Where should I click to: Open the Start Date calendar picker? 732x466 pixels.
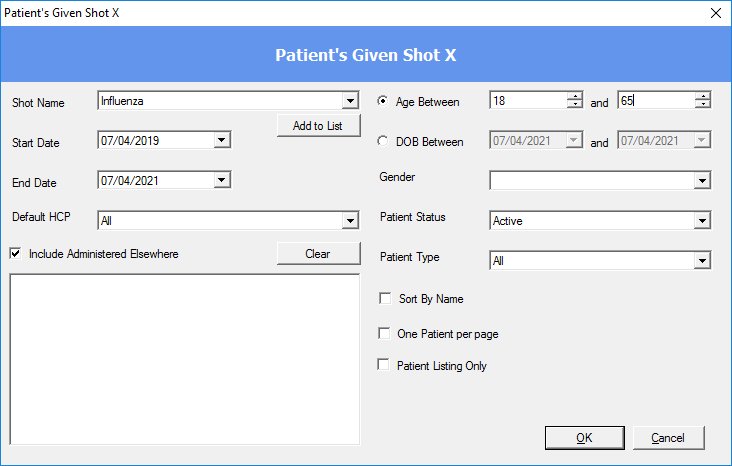222,140
